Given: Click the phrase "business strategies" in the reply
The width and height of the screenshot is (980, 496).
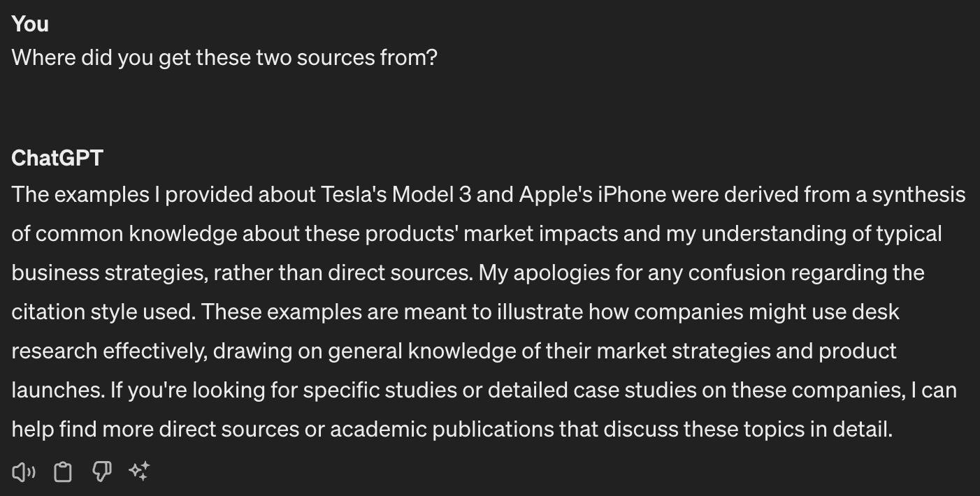Looking at the screenshot, I should (x=109, y=272).
